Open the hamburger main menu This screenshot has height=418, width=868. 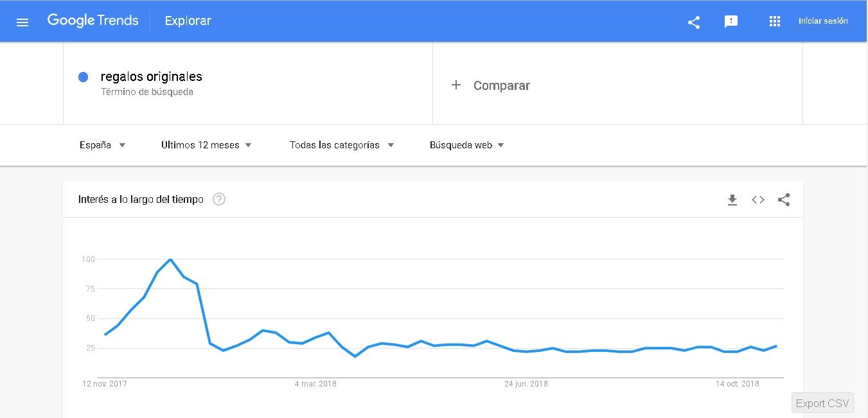pyautogui.click(x=22, y=22)
